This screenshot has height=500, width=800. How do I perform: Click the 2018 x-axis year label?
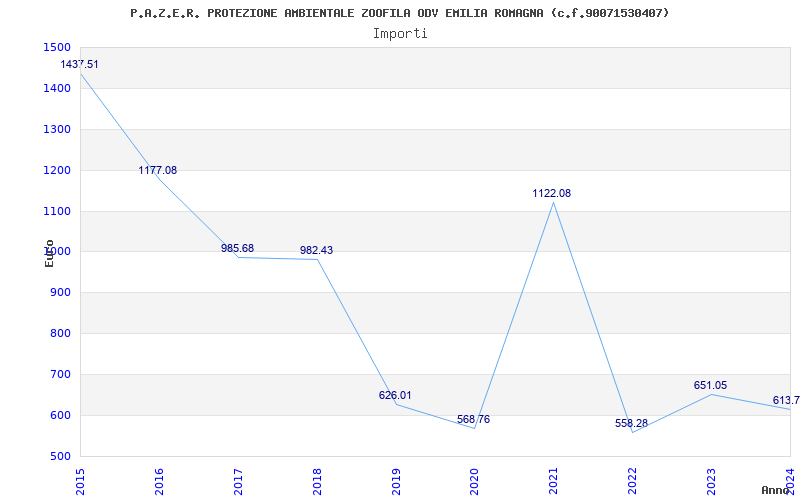[317, 482]
